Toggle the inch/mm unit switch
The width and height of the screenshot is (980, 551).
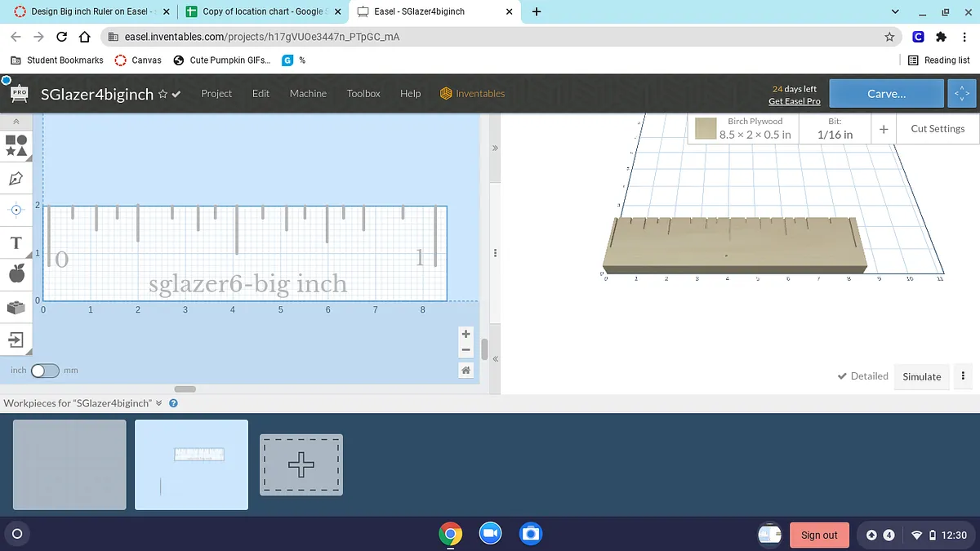pyautogui.click(x=45, y=371)
